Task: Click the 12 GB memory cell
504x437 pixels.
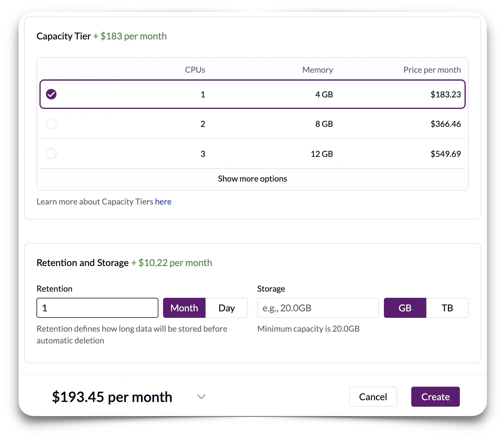Action: click(322, 154)
